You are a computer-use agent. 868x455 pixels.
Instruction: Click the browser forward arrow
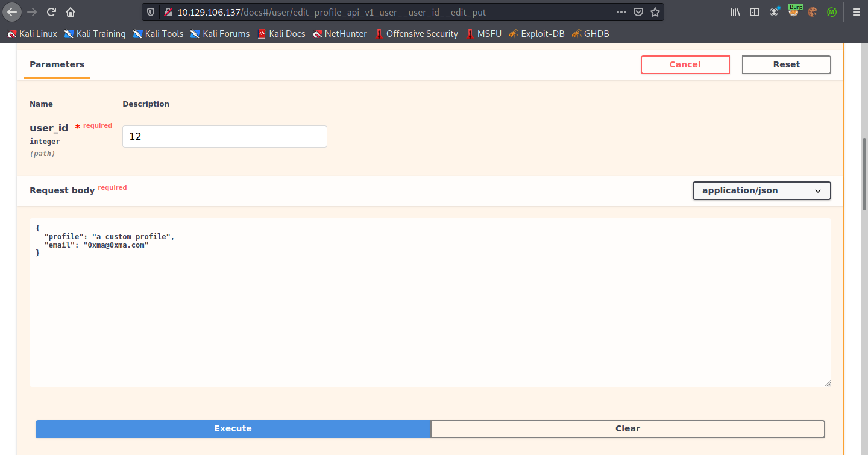click(32, 12)
